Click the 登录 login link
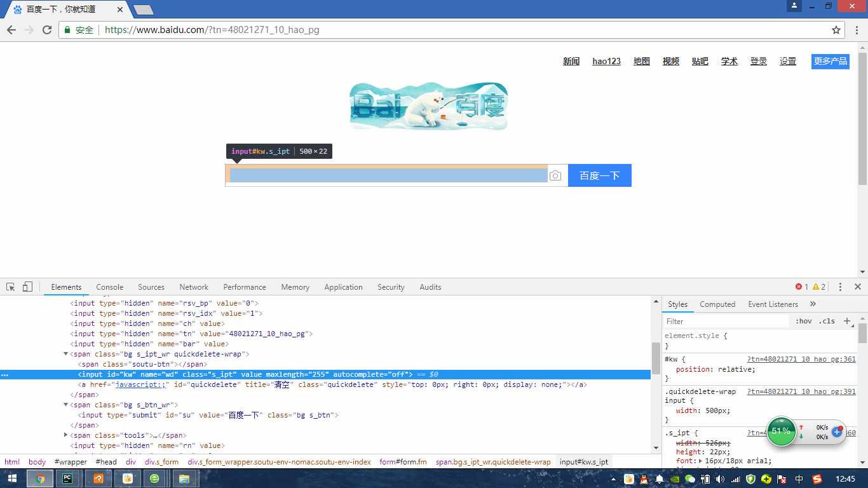This screenshot has width=868, height=488. coord(759,61)
